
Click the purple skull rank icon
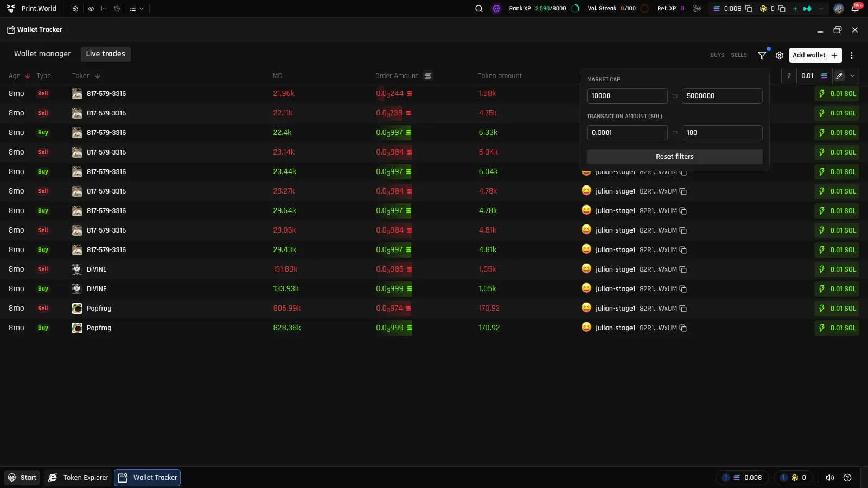pyautogui.click(x=496, y=9)
